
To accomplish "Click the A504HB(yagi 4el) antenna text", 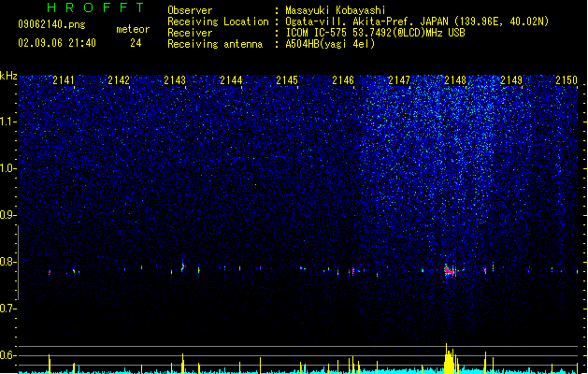I will coord(330,44).
